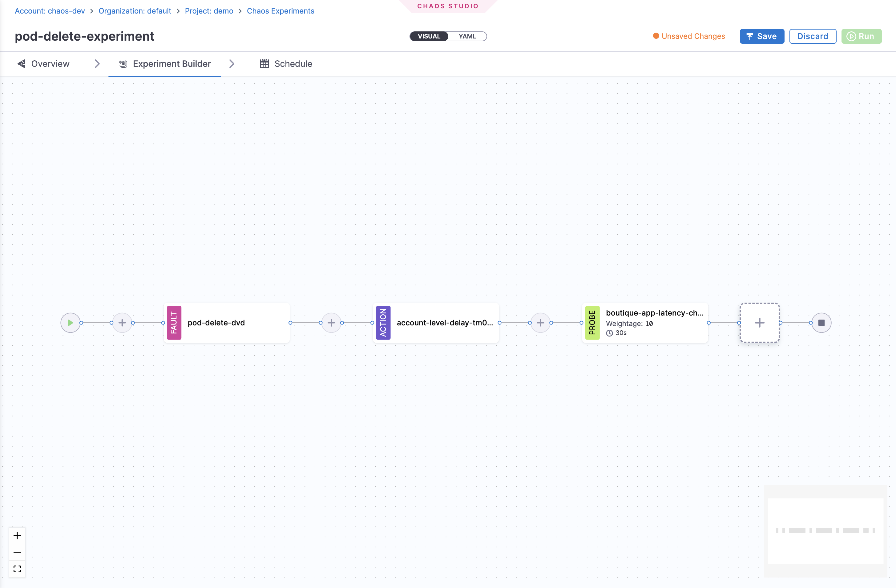Screen dimensions: 896x588
Task: Zoom out the canvas with minus control
Action: point(17,552)
